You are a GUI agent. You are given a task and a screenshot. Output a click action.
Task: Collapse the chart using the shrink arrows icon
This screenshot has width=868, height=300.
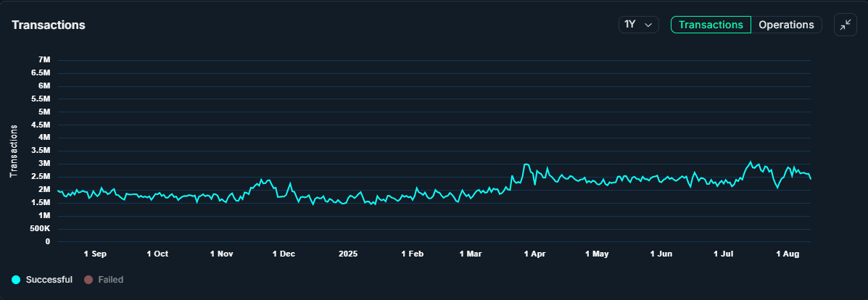tap(846, 25)
